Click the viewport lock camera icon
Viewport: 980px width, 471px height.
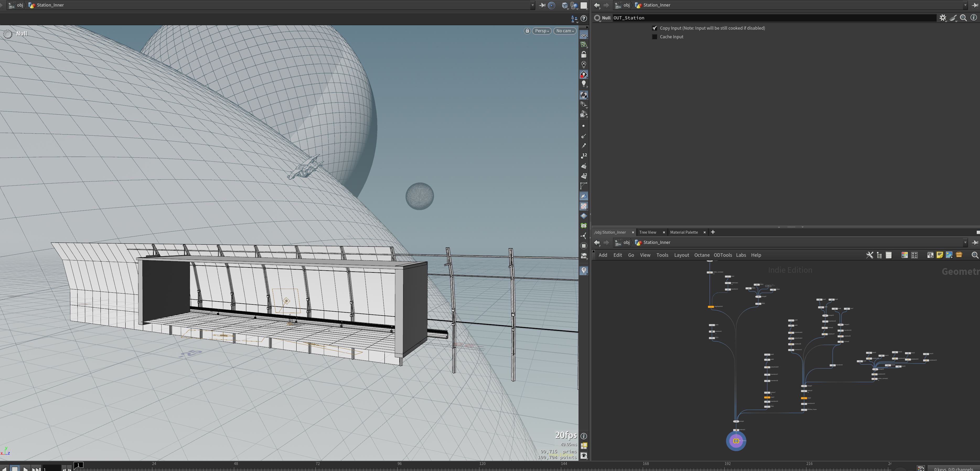click(527, 31)
